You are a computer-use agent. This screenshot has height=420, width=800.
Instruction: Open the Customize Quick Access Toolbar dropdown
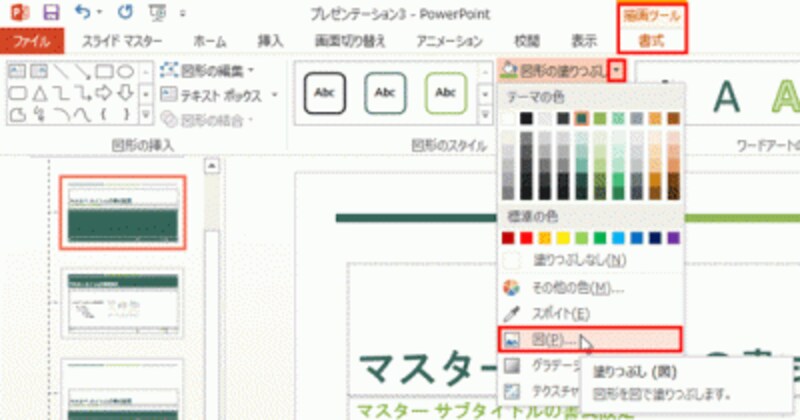pos(182,13)
